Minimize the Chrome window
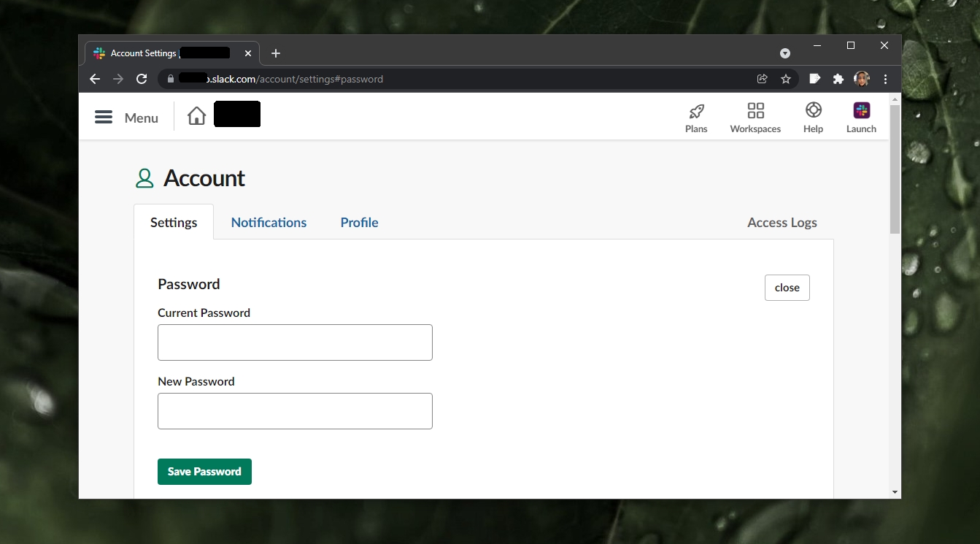 817,45
